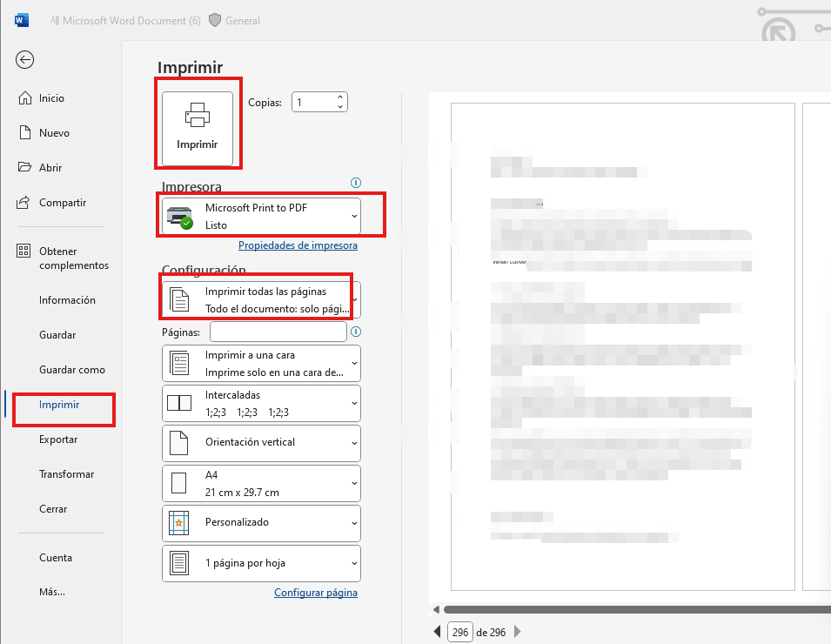The image size is (831, 644).
Task: Click the big Imprimir print button
Action: tap(198, 129)
